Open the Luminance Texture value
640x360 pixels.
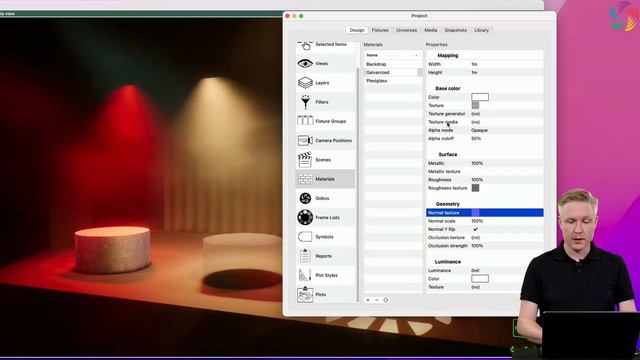(x=476, y=287)
